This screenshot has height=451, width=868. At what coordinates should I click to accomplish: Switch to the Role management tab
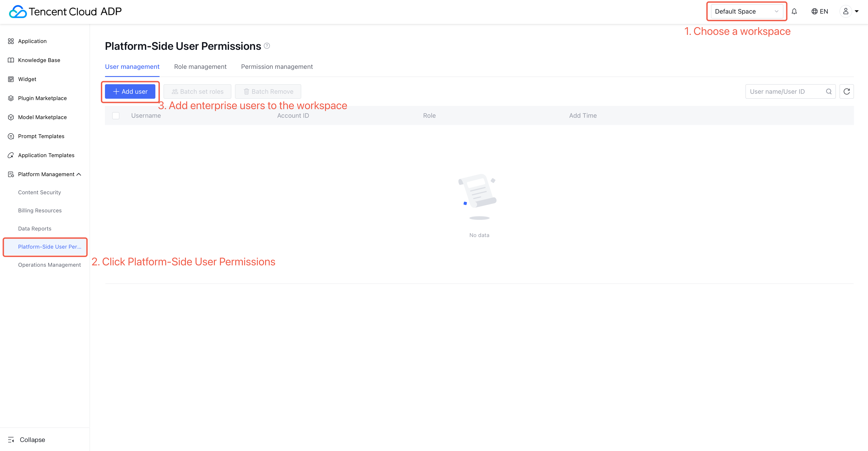point(200,67)
